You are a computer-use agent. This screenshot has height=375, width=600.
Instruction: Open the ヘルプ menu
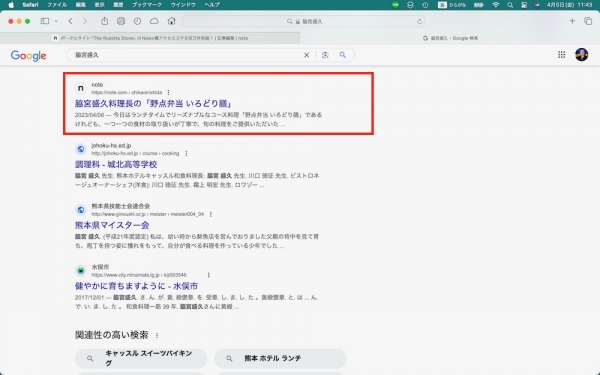(x=212, y=5)
